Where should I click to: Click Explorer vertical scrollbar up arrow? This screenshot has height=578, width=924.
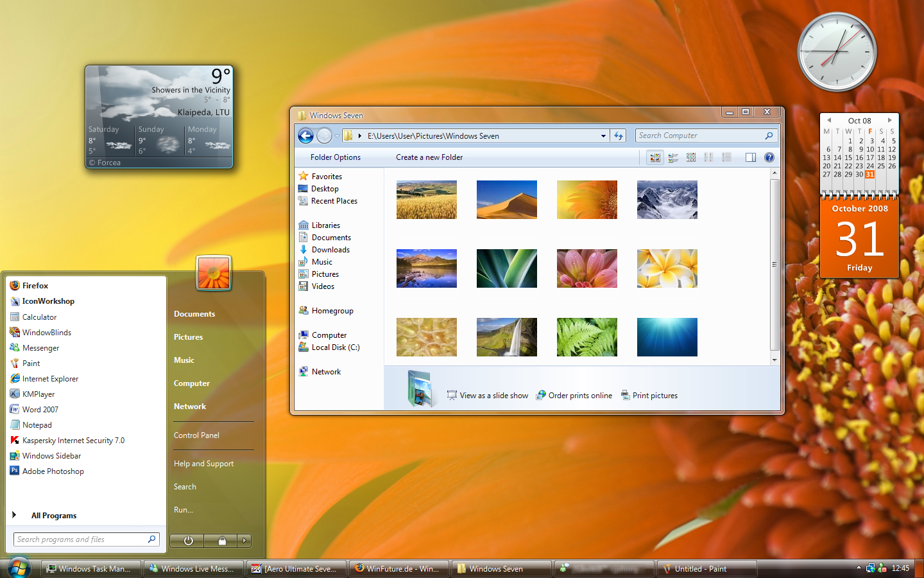pyautogui.click(x=774, y=173)
